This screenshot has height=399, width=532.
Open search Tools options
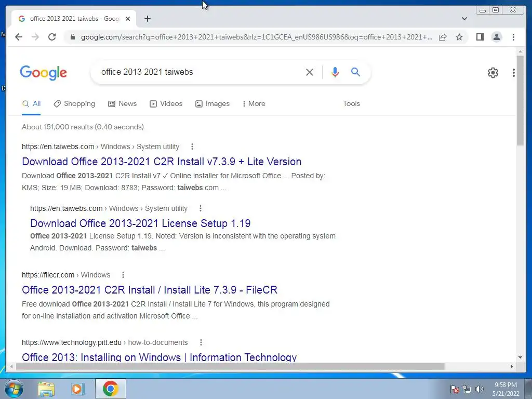(x=351, y=104)
